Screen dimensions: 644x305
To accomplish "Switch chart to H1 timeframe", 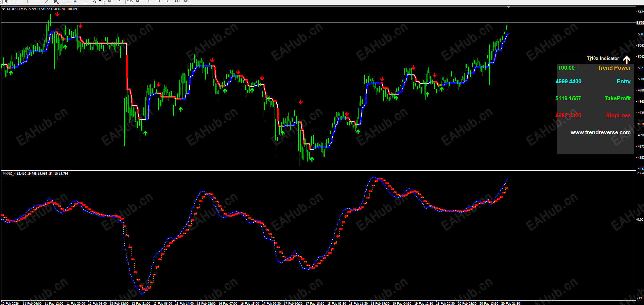I will click(x=149, y=1).
